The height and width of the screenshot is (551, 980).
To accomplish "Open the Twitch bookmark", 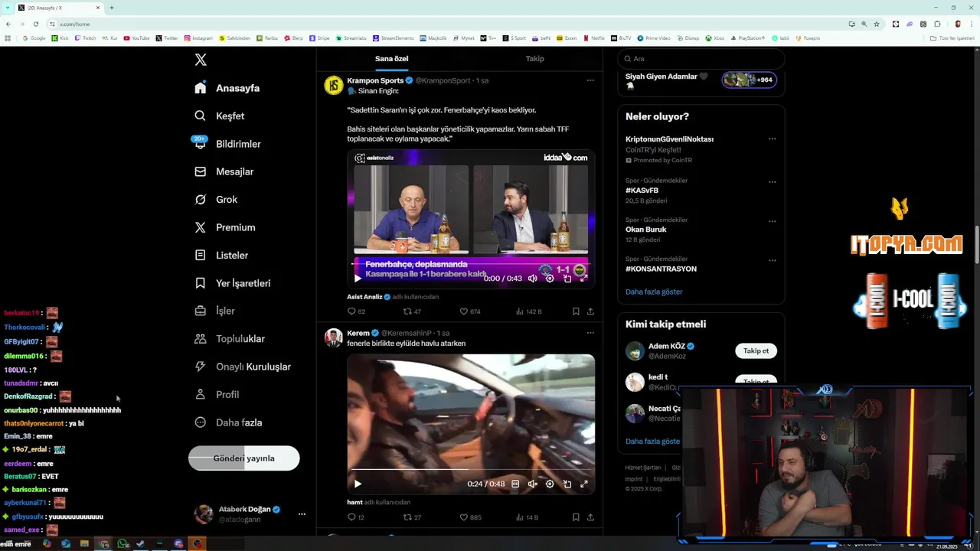I will coord(85,38).
